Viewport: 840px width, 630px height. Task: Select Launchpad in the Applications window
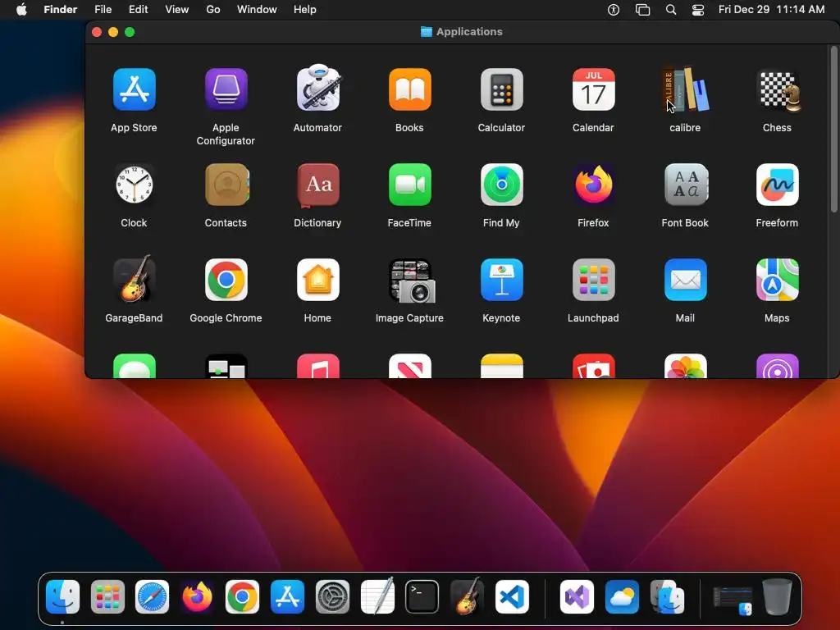point(593,280)
